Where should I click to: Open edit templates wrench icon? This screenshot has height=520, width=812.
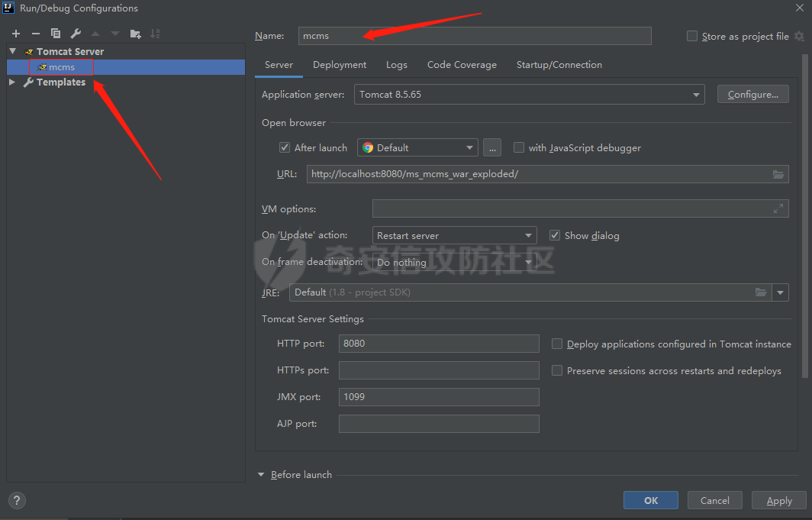tap(76, 34)
